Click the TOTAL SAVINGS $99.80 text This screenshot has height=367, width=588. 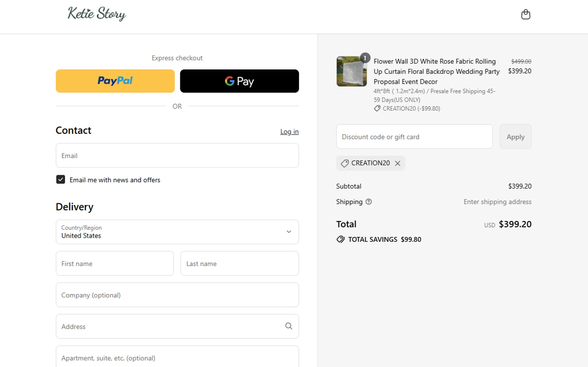pos(385,239)
